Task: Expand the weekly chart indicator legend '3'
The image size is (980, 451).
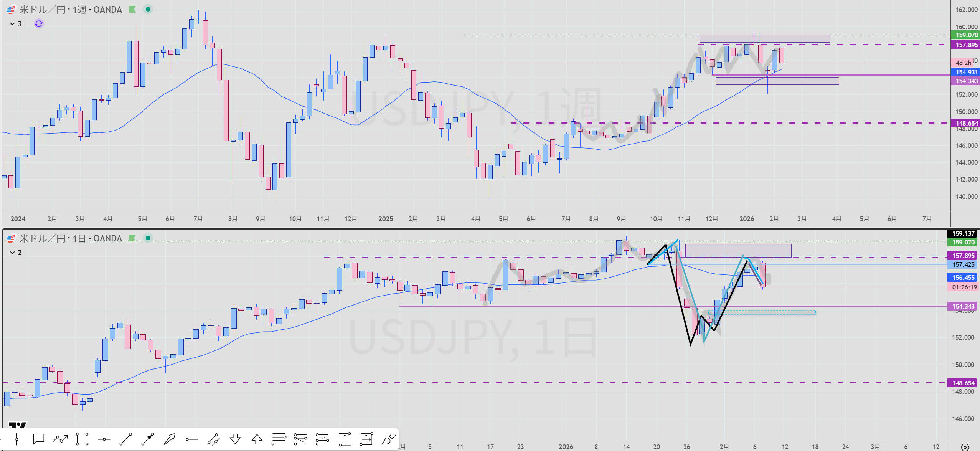Action: (16, 24)
